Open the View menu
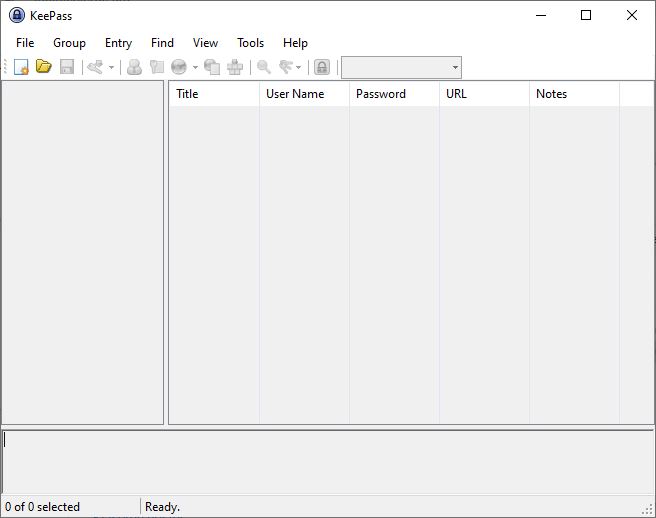Screen dimensions: 656x518 coord(205,43)
